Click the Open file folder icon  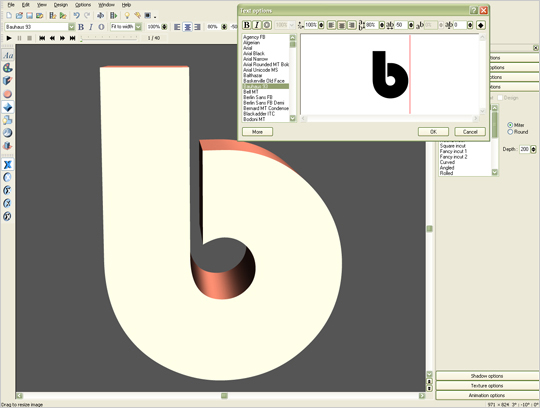point(19,15)
